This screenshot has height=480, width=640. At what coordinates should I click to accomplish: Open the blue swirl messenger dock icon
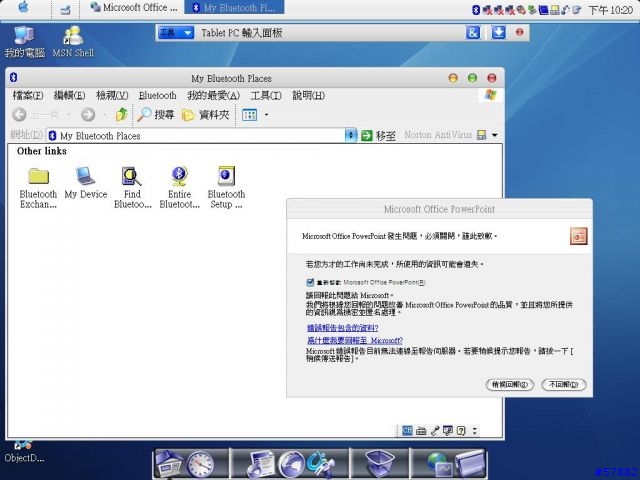320,464
